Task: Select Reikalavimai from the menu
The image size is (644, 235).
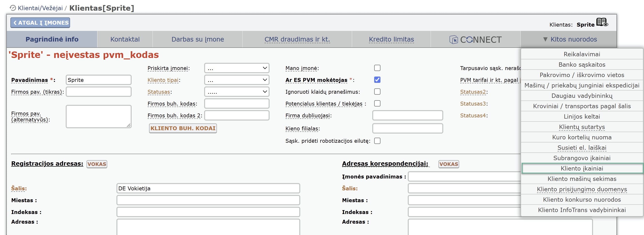Action: (582, 54)
